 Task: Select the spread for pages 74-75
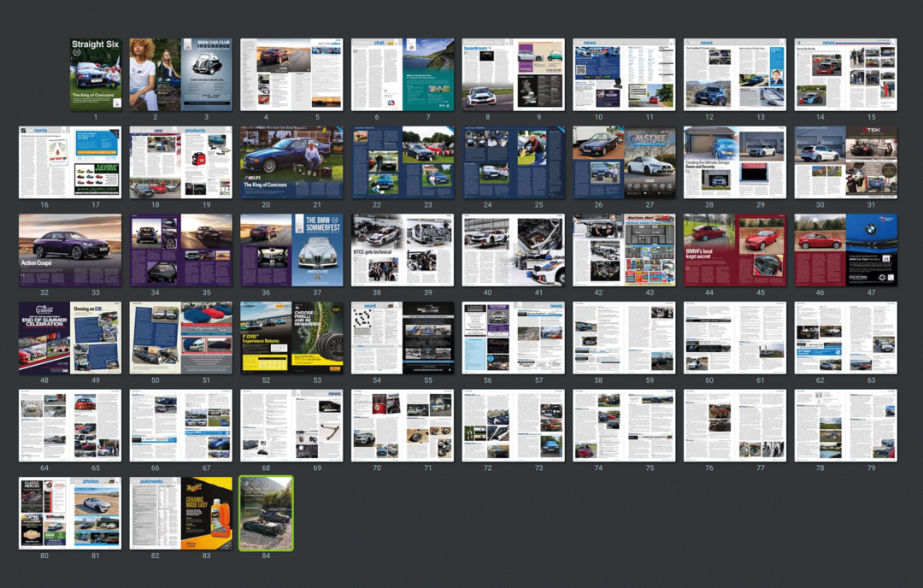click(624, 426)
